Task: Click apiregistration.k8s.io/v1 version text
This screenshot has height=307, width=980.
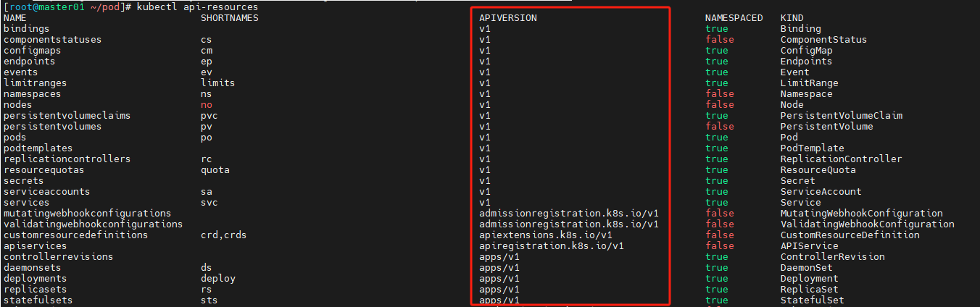Action: 552,245
